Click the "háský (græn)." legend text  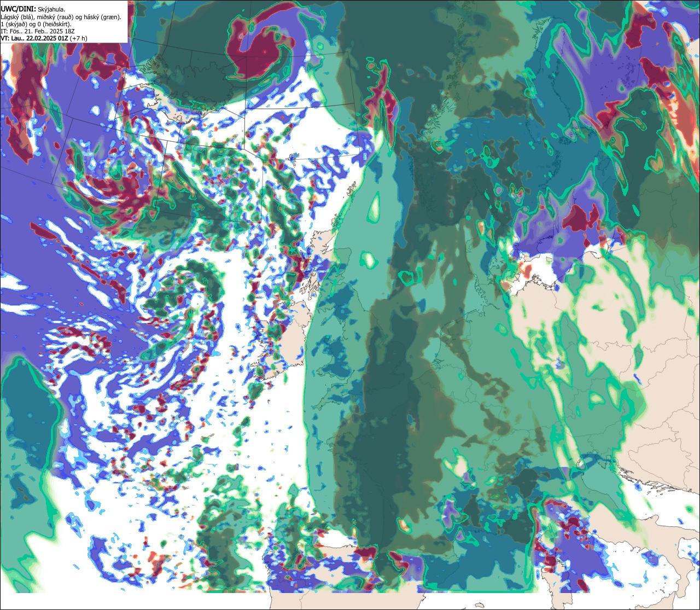(x=102, y=18)
